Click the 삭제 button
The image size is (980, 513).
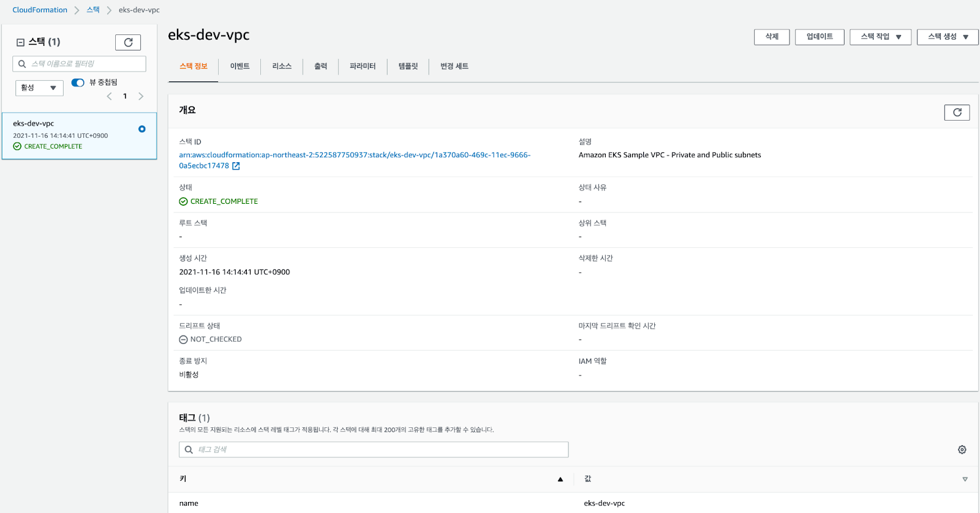coord(772,37)
